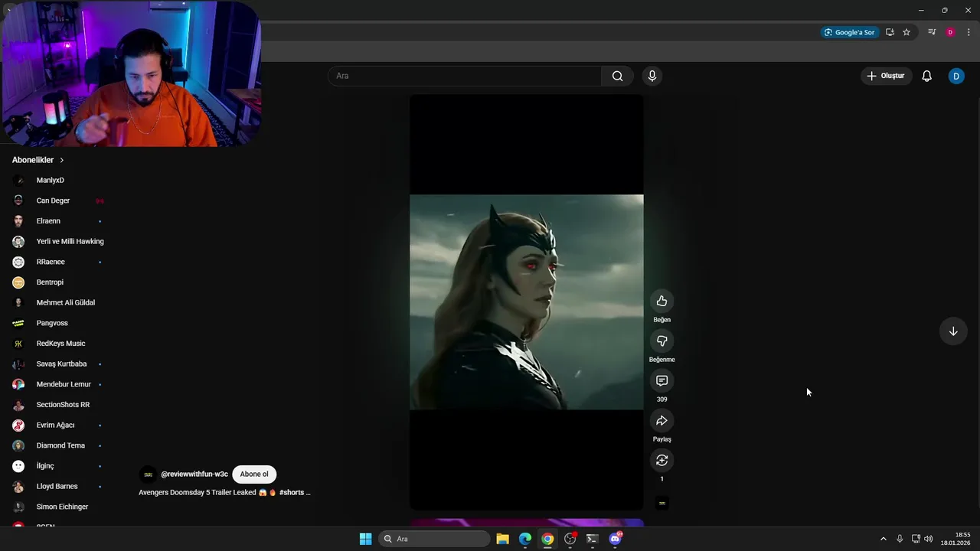The height and width of the screenshot is (551, 980).
Task: Click the system tray microphone icon
Action: pos(900,539)
